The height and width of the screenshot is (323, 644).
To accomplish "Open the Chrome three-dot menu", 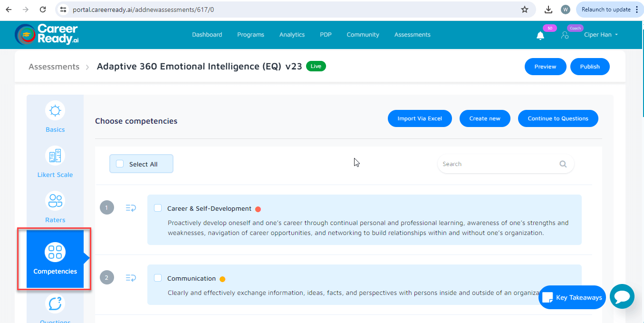I will (x=637, y=10).
